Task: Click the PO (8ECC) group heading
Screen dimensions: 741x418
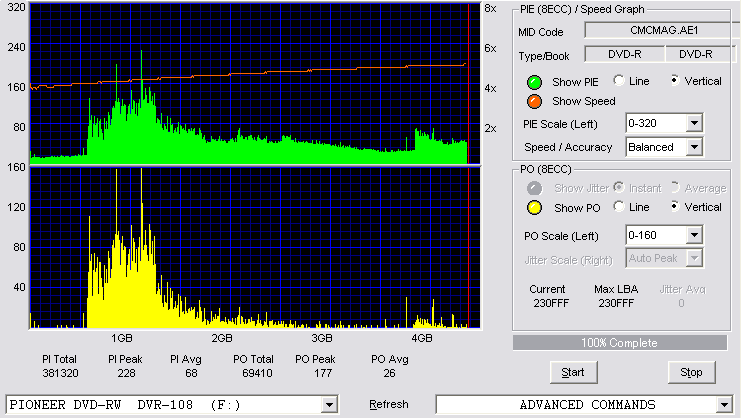Action: [x=545, y=170]
